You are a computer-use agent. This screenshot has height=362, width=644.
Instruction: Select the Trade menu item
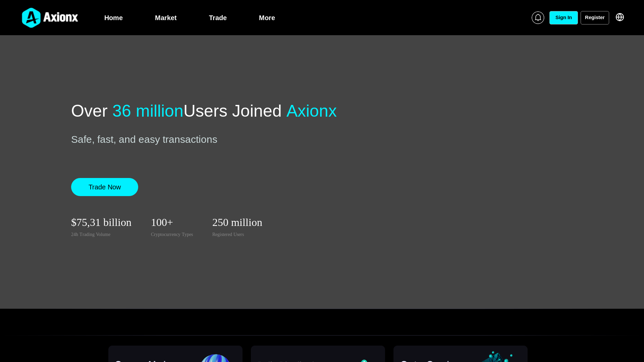tap(218, 18)
